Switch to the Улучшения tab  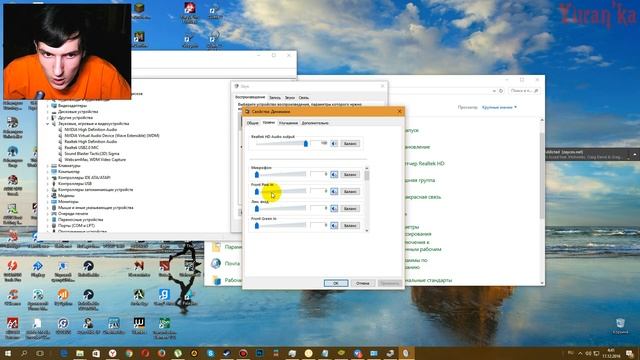tap(288, 123)
